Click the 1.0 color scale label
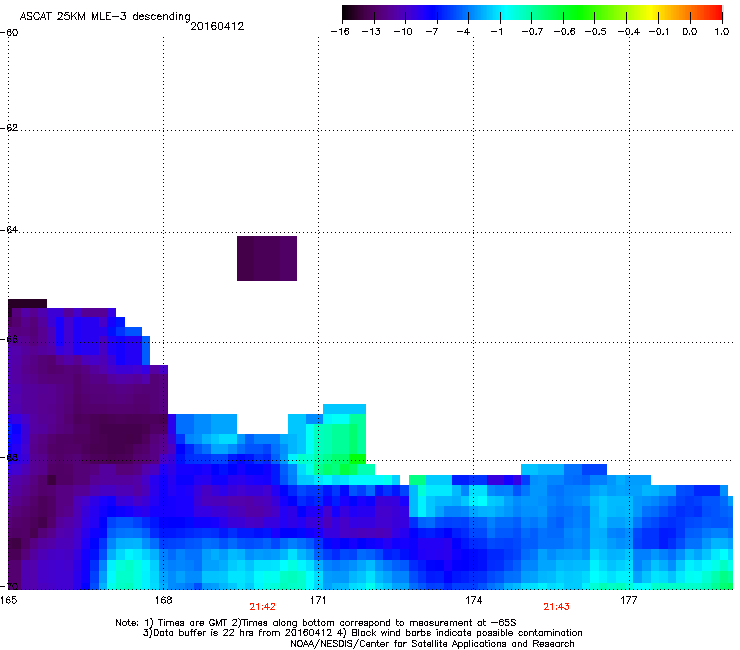This screenshot has width=740, height=650. 722,32
